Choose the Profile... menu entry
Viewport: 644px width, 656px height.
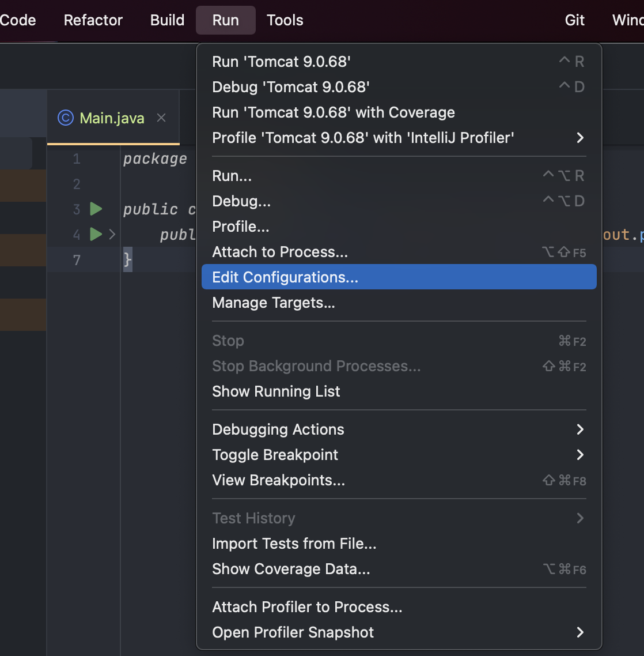click(x=399, y=227)
